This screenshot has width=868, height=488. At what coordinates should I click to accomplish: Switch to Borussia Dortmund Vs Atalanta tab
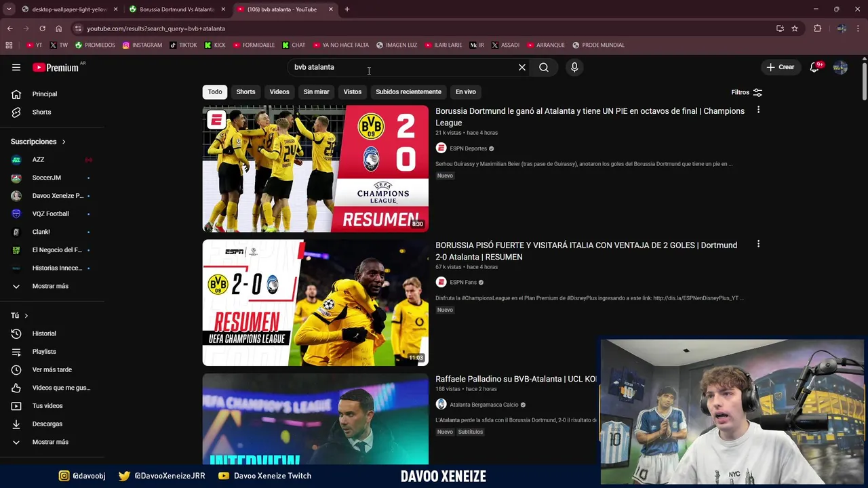coord(177,9)
